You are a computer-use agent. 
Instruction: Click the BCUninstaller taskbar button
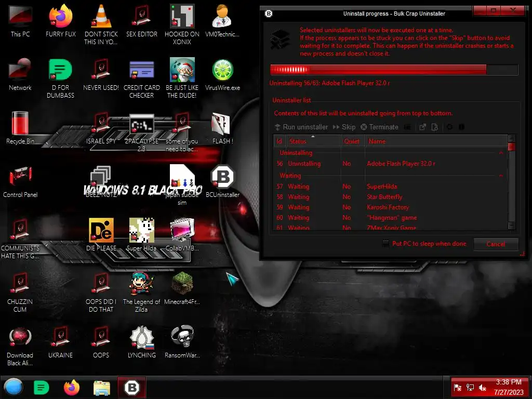tap(132, 387)
